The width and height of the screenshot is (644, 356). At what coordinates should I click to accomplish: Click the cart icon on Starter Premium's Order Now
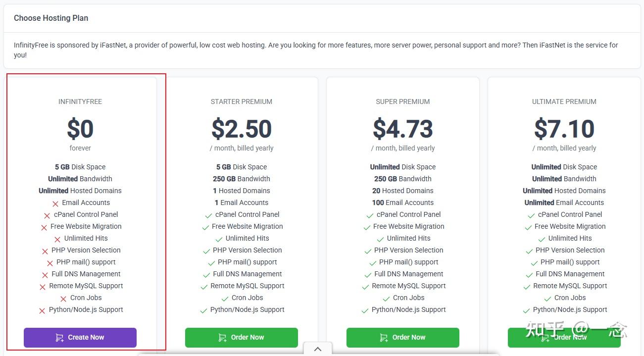tap(222, 338)
